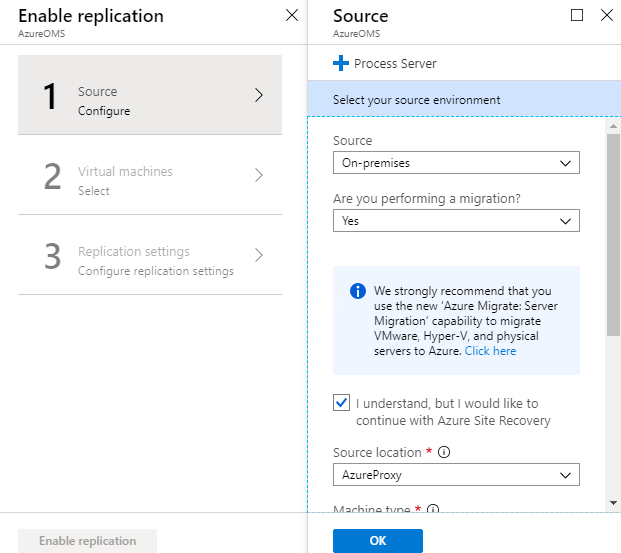The width and height of the screenshot is (621, 553).
Task: Close the Enable replication panel
Action: coord(292,15)
